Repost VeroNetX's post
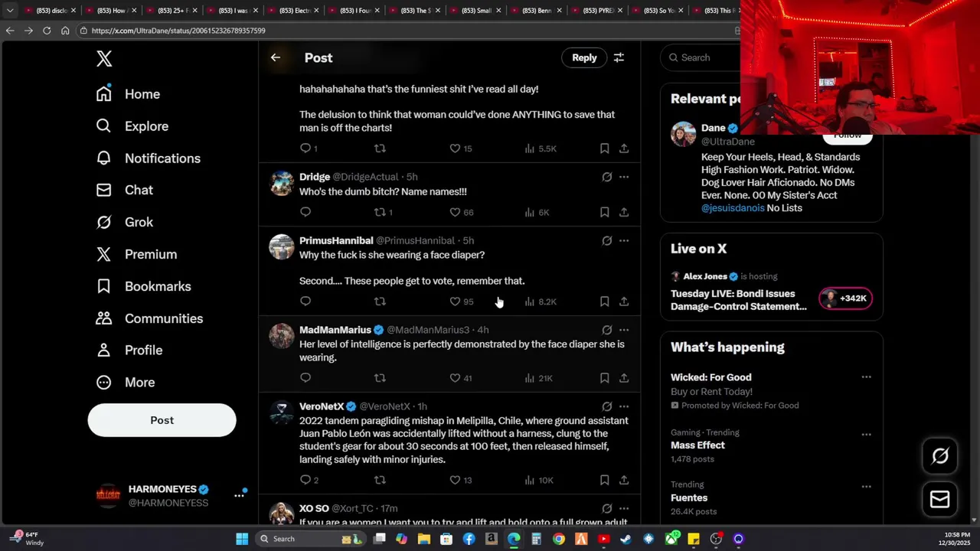980x551 pixels. (x=380, y=480)
